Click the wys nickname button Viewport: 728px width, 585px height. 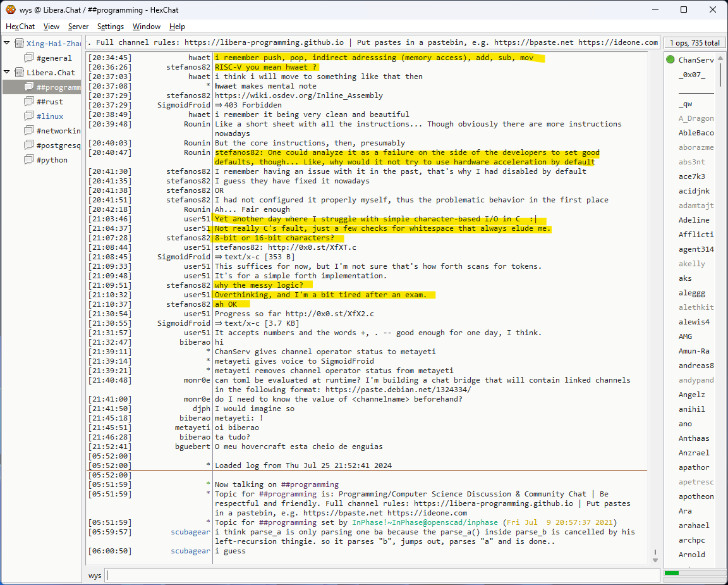click(x=95, y=576)
